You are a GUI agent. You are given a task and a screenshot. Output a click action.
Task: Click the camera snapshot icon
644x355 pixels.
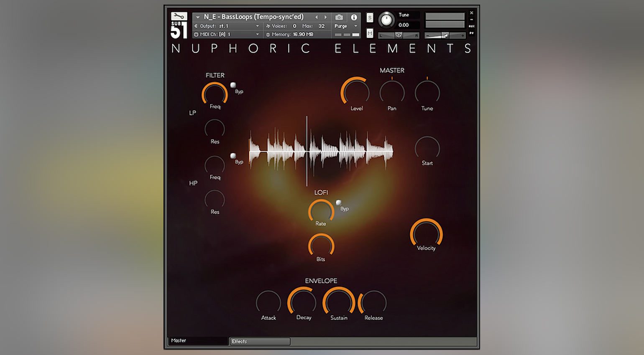point(339,17)
